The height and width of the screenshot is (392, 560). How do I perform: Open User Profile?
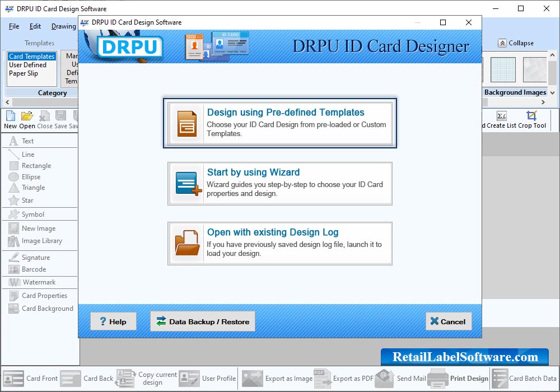point(208,379)
